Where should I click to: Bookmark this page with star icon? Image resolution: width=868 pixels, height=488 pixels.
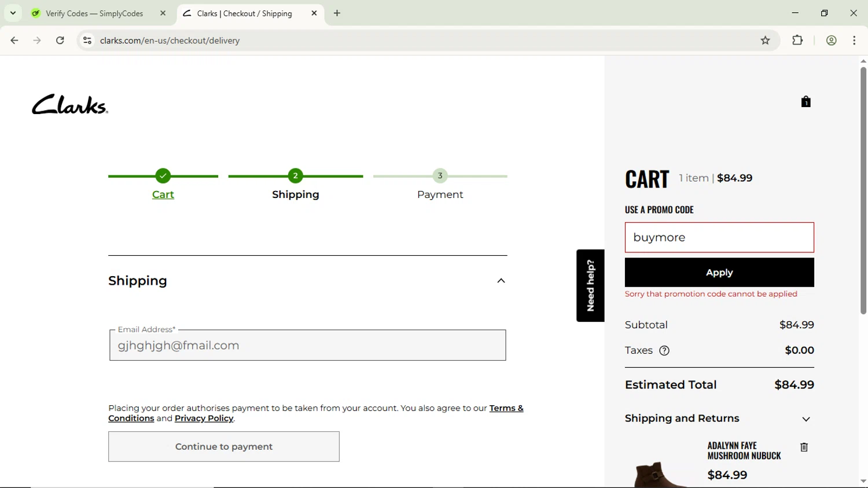[766, 41]
